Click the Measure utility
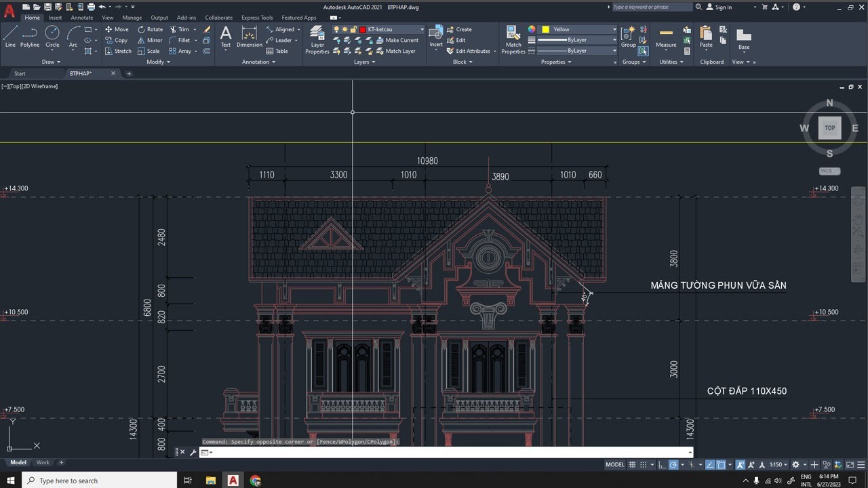 (666, 37)
